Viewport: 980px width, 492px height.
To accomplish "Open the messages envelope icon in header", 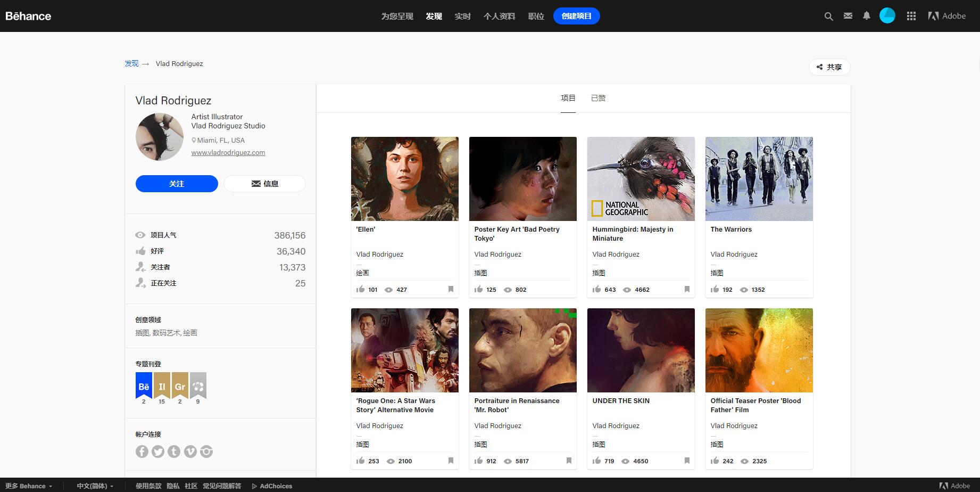I will point(848,16).
